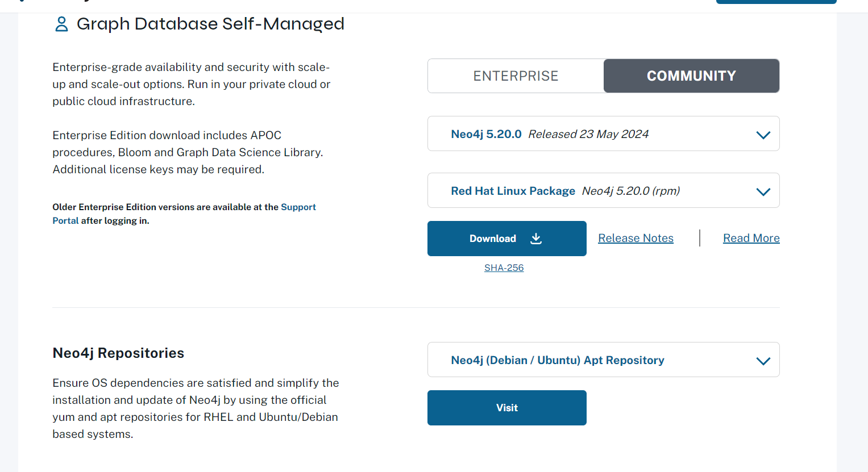
Task: Open the Red Hat Linux Package dropdown
Action: [x=603, y=190]
